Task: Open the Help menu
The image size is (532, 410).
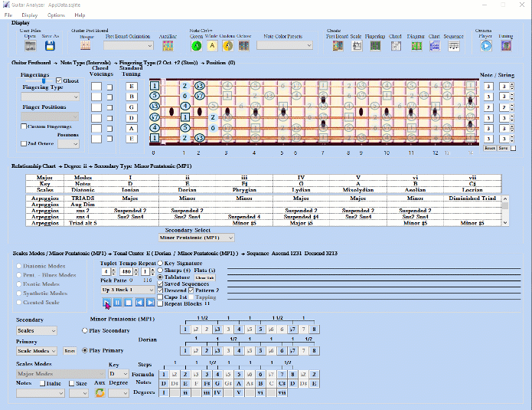Action: coord(80,15)
